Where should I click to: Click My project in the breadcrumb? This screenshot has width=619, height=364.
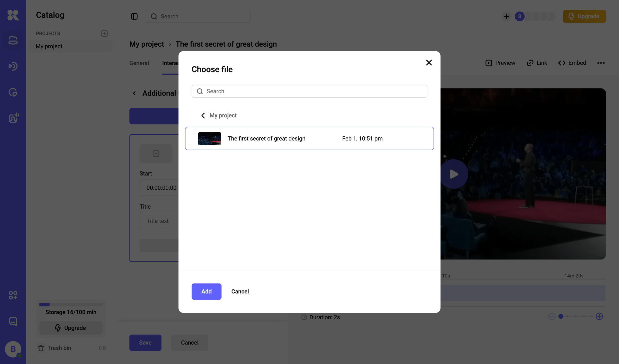pos(147,44)
